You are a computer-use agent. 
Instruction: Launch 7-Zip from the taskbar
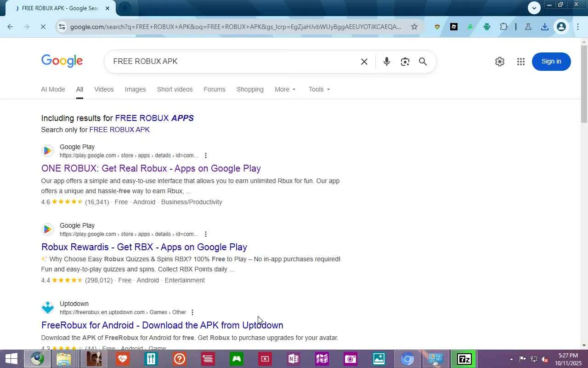[x=464, y=359]
